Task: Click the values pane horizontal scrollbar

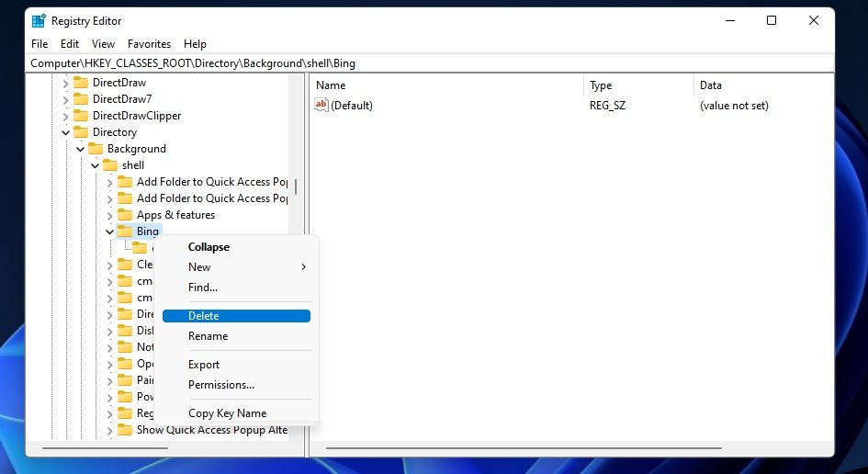Action: tap(524, 448)
